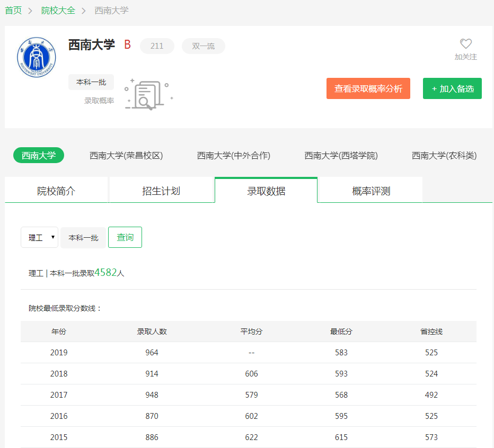Select 西南大学(中外合作) option
This screenshot has width=494, height=448.
tap(233, 156)
